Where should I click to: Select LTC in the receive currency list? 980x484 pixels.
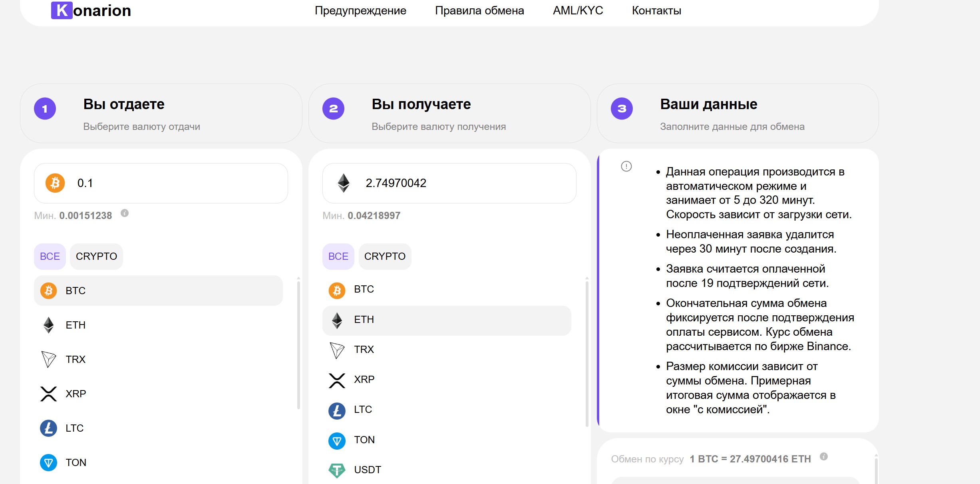pyautogui.click(x=362, y=410)
